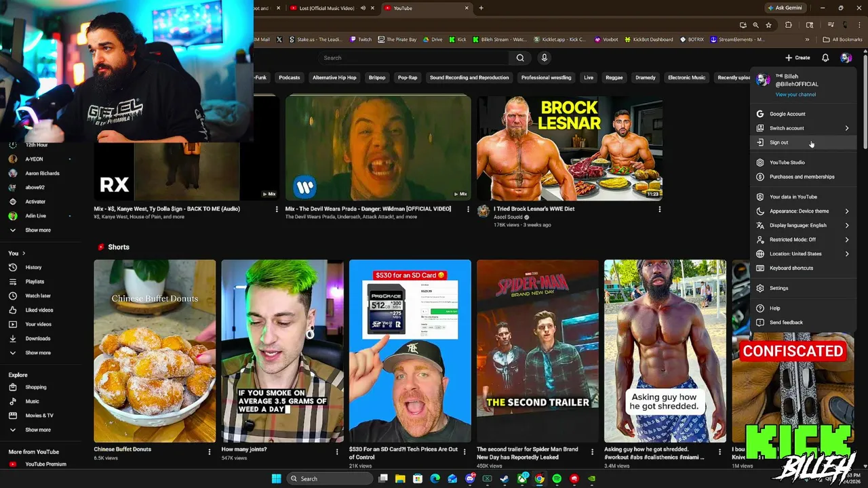Viewport: 868px width, 488px height.
Task: Open the account avatar in the YouTube header
Action: click(x=846, y=58)
